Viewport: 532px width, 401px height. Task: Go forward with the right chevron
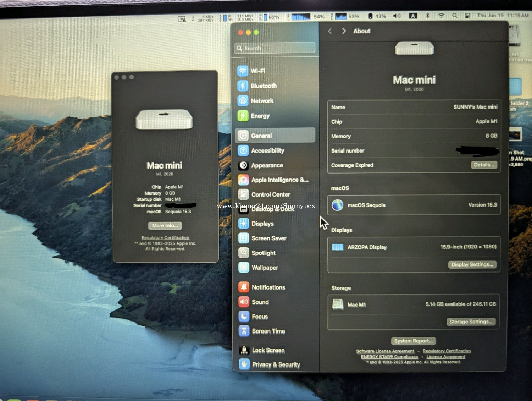point(344,31)
